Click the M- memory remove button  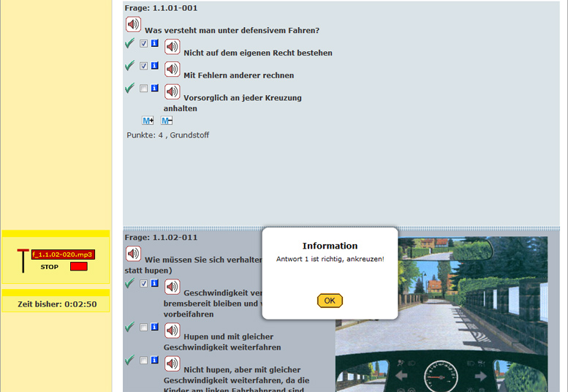167,121
